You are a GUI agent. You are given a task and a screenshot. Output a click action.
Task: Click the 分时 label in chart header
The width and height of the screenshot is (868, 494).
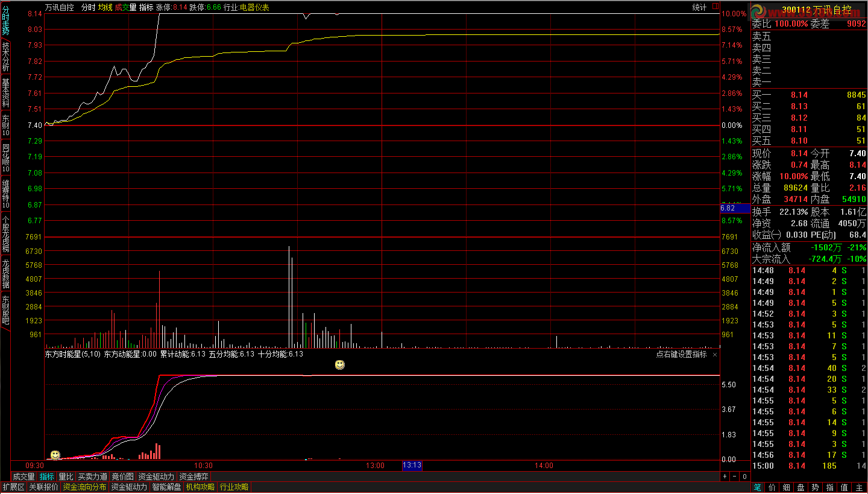point(88,7)
